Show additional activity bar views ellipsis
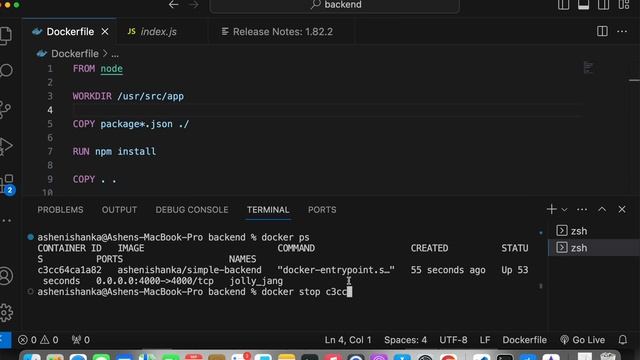640x360 pixels. click(x=7, y=220)
